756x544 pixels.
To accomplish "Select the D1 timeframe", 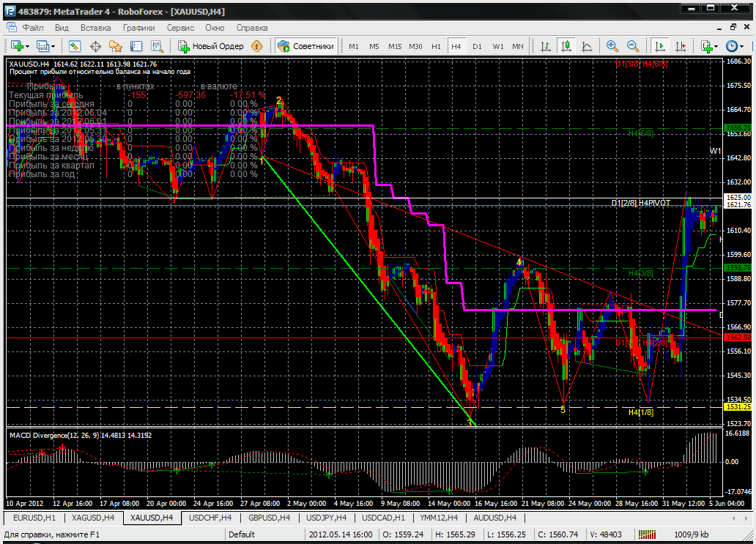I will pyautogui.click(x=477, y=46).
